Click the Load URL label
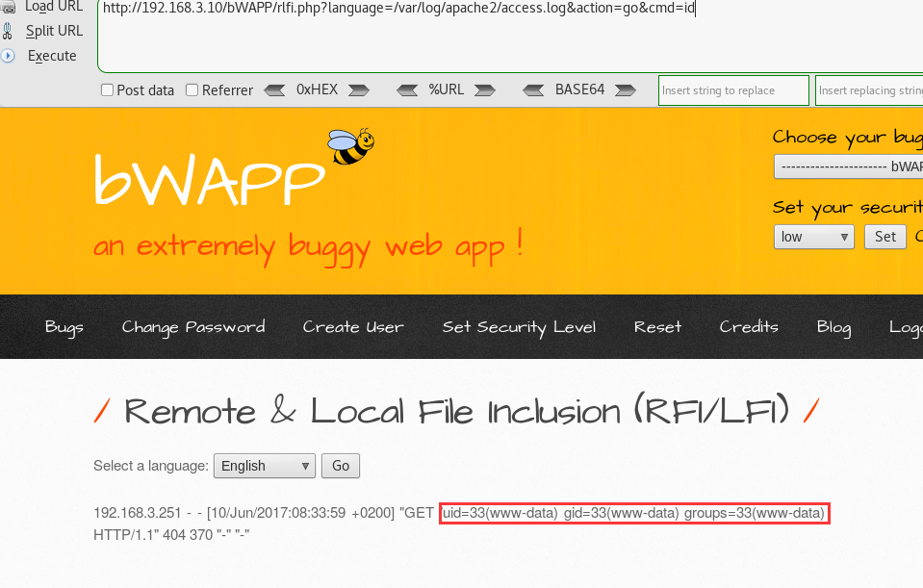923x588 pixels. 54,7
